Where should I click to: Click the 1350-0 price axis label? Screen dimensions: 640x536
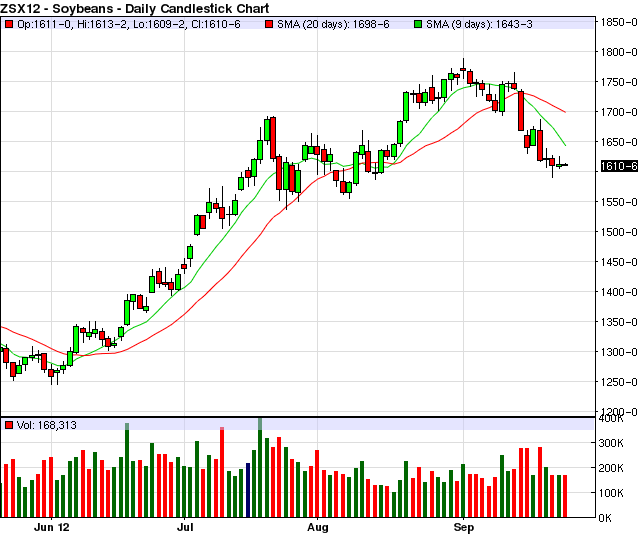(619, 322)
